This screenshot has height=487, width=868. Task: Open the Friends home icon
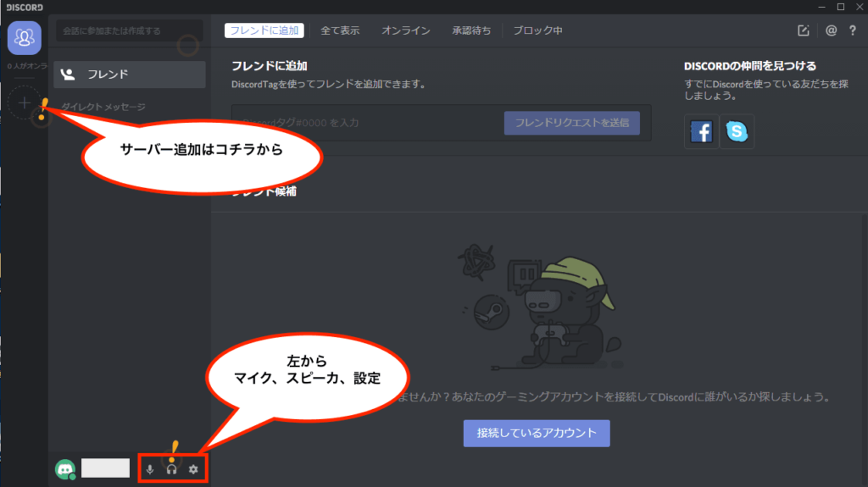(x=24, y=37)
